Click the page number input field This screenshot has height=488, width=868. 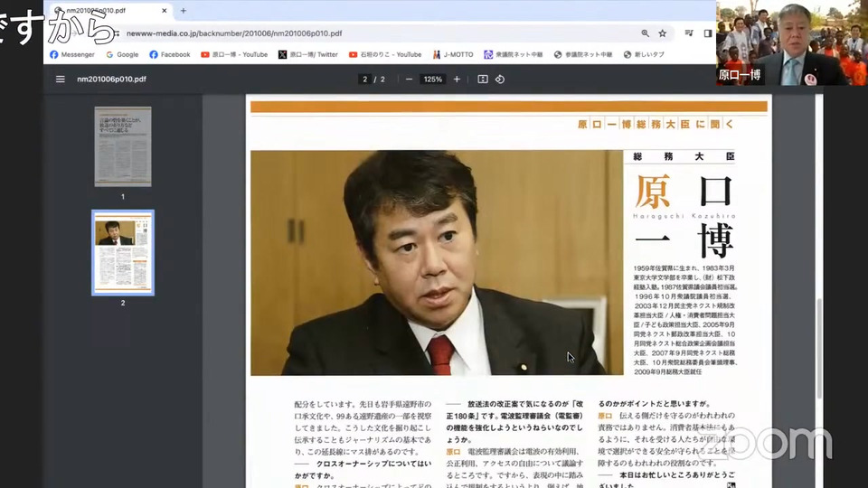point(364,80)
